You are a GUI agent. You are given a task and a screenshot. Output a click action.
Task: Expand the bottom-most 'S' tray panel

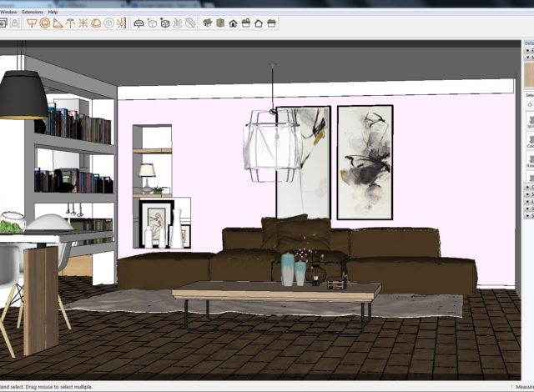click(529, 216)
